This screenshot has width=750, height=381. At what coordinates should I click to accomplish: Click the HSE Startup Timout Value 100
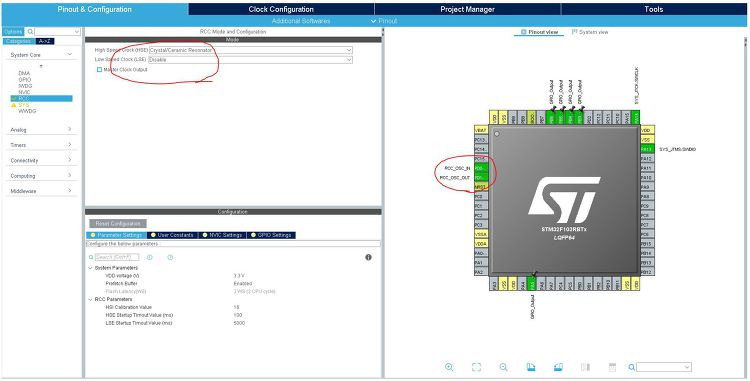coord(238,315)
